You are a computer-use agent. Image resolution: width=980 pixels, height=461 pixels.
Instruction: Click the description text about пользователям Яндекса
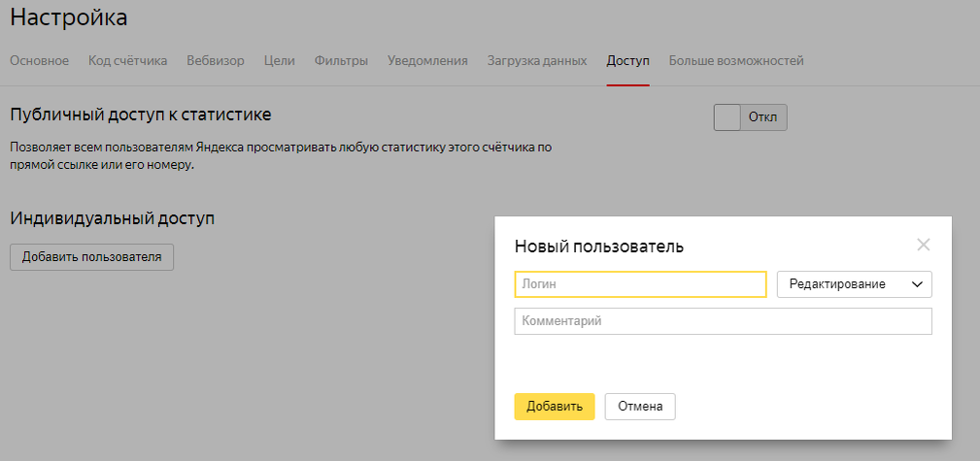click(x=280, y=157)
